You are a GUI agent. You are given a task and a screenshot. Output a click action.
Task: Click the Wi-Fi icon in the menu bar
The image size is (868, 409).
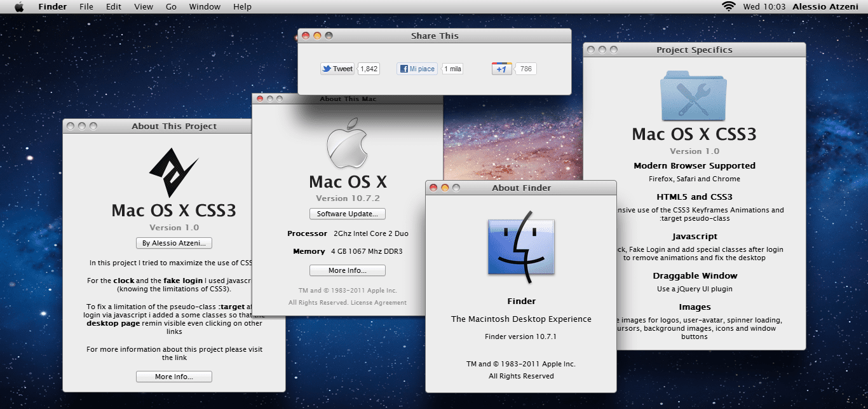click(x=728, y=6)
